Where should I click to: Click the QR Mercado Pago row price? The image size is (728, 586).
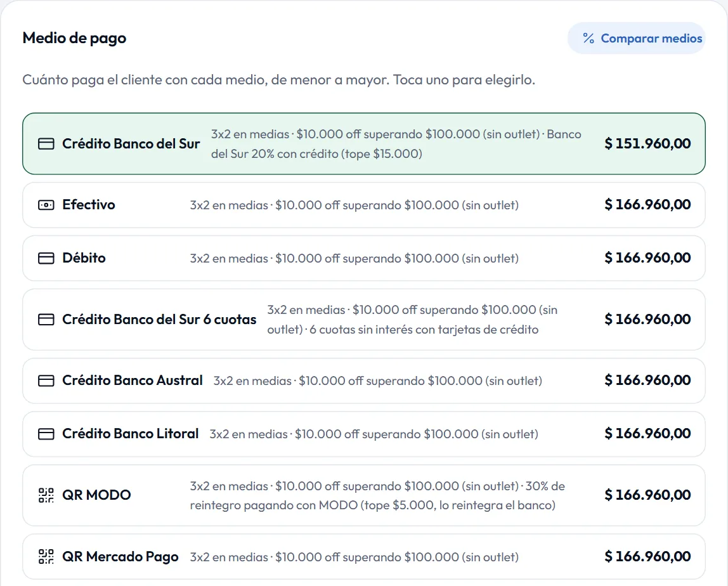647,556
